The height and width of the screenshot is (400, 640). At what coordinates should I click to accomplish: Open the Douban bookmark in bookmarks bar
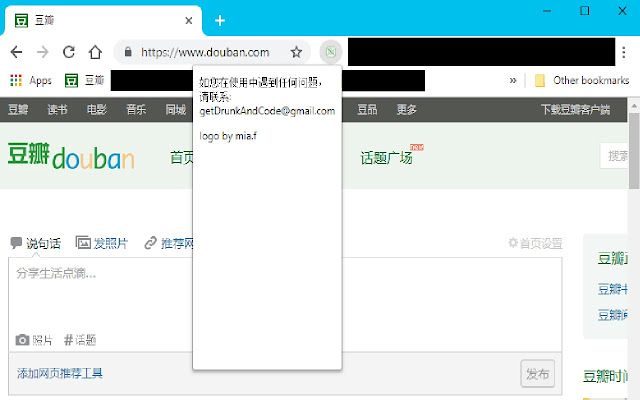pyautogui.click(x=85, y=80)
